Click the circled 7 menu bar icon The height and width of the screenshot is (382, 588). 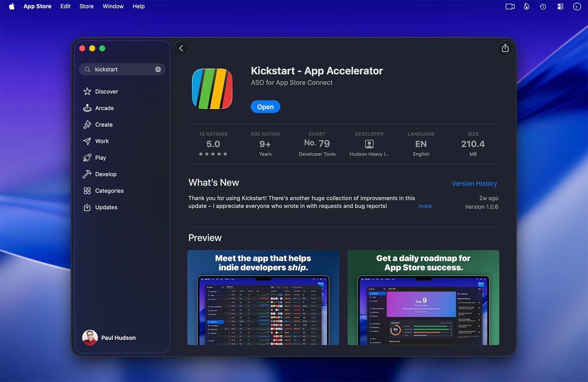click(x=577, y=6)
